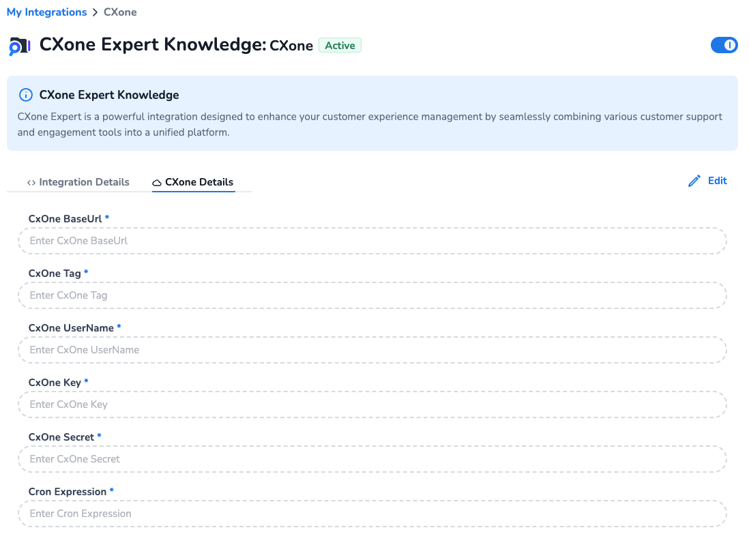749x560 pixels.
Task: Click the info circle icon in banner
Action: coord(26,95)
